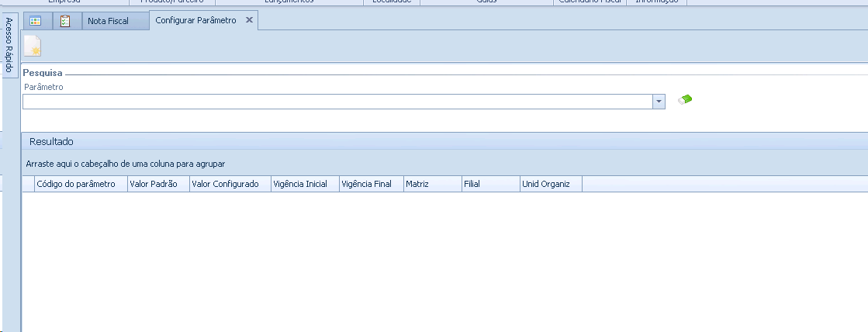868x332 pixels.
Task: Clear the search with the eraser icon
Action: coord(685,99)
